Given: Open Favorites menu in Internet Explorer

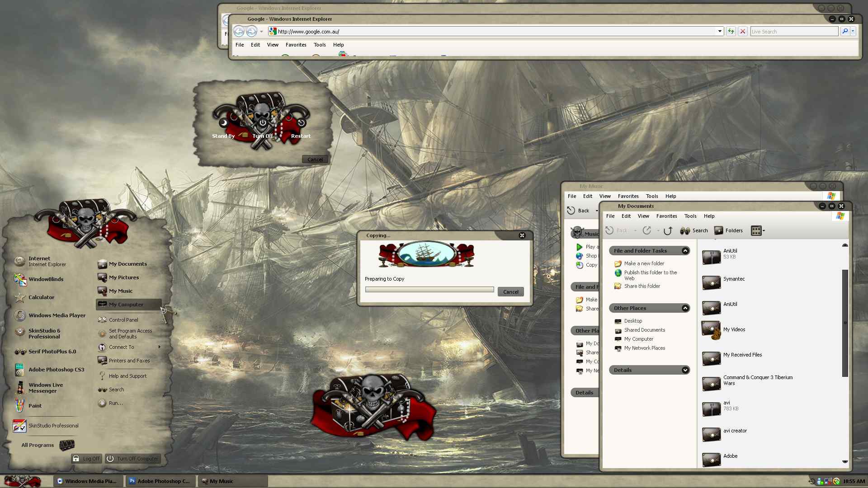Looking at the screenshot, I should [296, 45].
